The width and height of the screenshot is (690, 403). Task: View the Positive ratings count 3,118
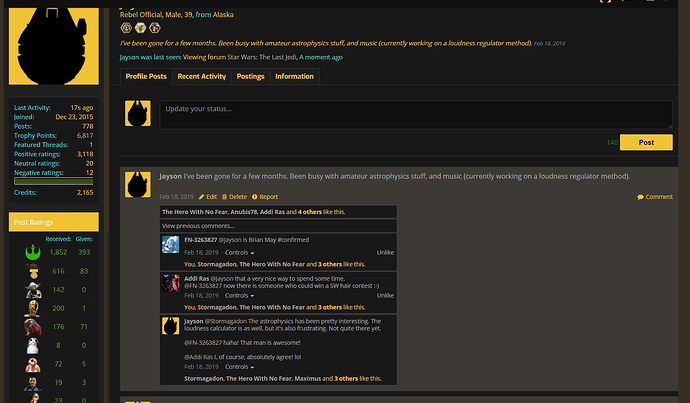[x=85, y=154]
